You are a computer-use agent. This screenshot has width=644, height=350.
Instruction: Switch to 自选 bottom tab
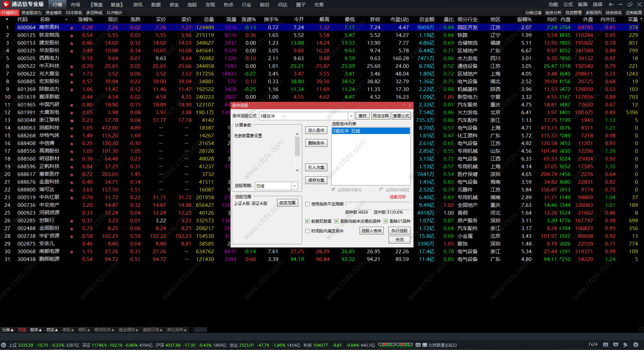point(22,330)
